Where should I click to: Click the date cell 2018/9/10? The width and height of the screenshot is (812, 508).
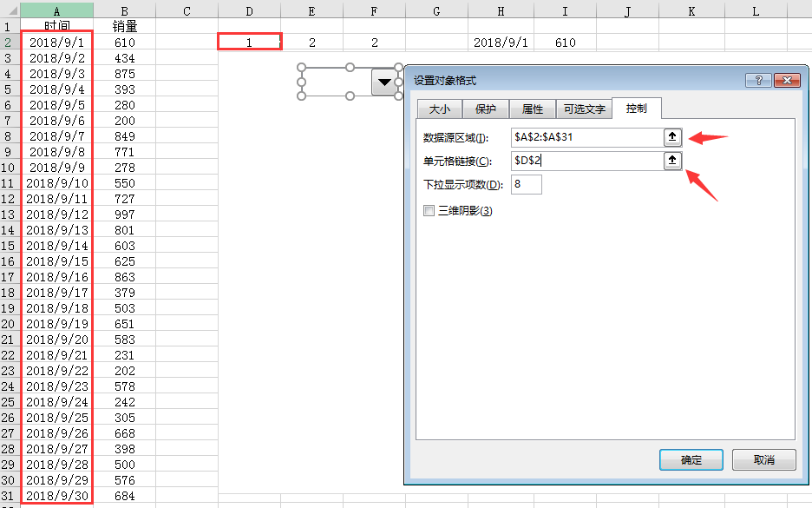click(57, 183)
